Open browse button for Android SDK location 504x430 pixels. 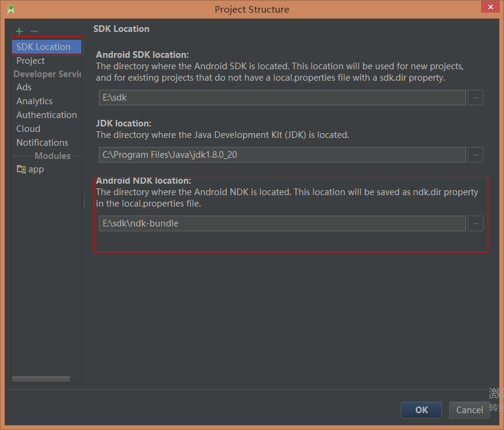(x=476, y=98)
